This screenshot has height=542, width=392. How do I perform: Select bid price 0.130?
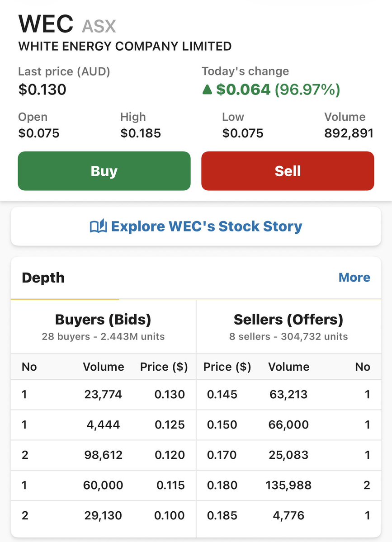coord(170,394)
